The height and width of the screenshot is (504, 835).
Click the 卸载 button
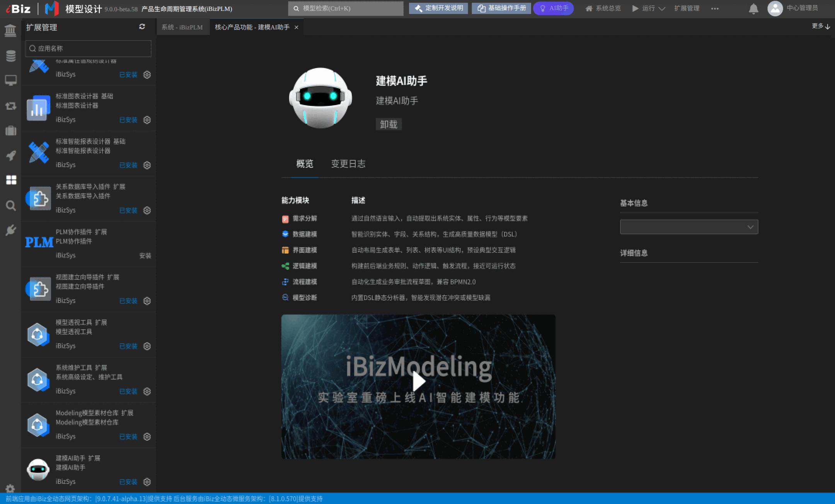(389, 124)
